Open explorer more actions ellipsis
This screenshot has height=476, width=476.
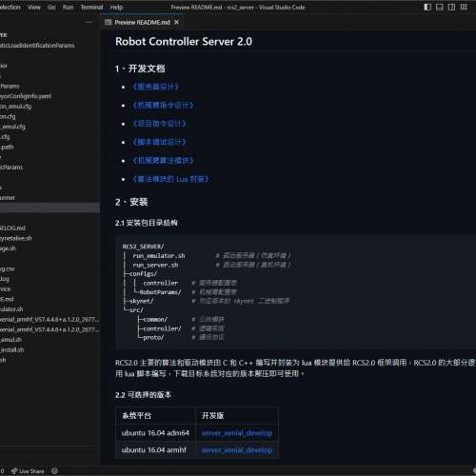[x=89, y=22]
